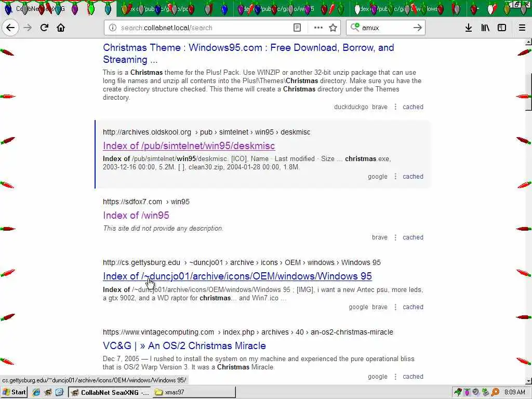Open the downloads panel

[x=469, y=28]
